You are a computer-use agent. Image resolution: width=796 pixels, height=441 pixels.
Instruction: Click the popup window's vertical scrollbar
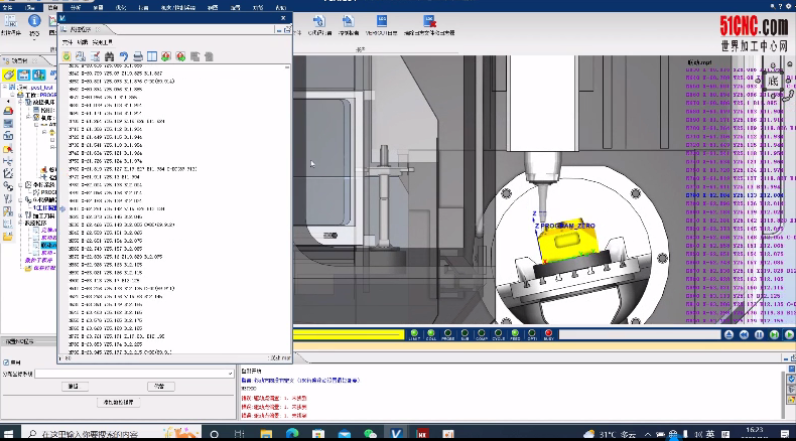point(287,200)
